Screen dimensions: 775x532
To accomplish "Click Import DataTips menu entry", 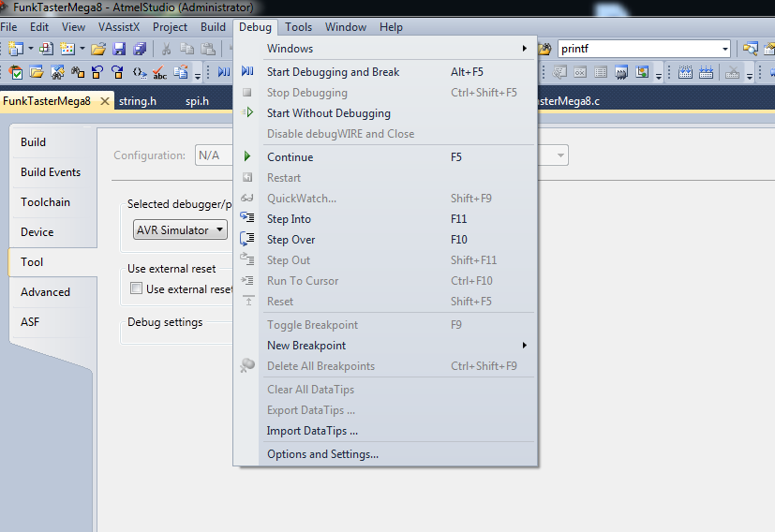I will [385, 431].
